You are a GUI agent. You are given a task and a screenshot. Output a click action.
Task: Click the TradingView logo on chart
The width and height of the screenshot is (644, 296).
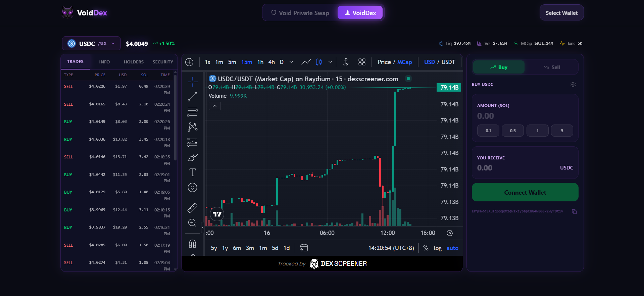[x=217, y=214]
